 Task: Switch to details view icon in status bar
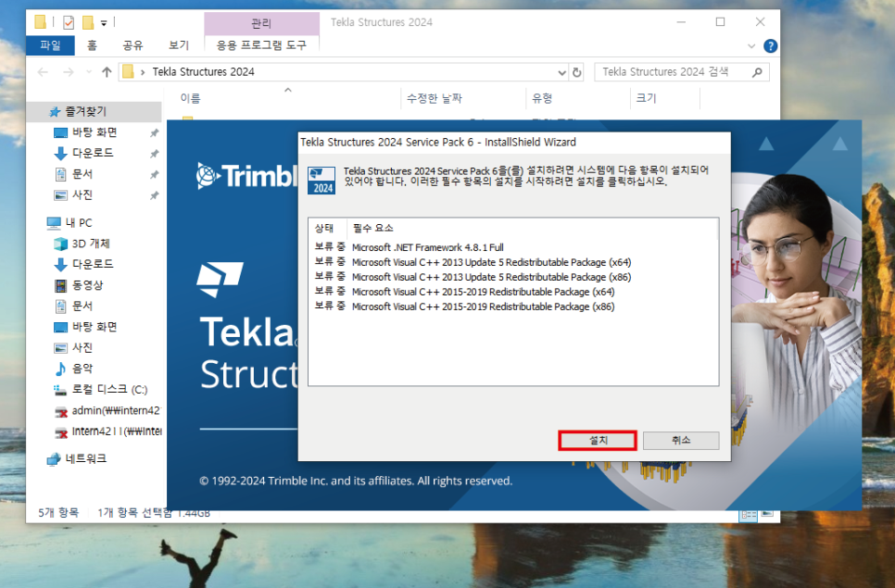748,515
